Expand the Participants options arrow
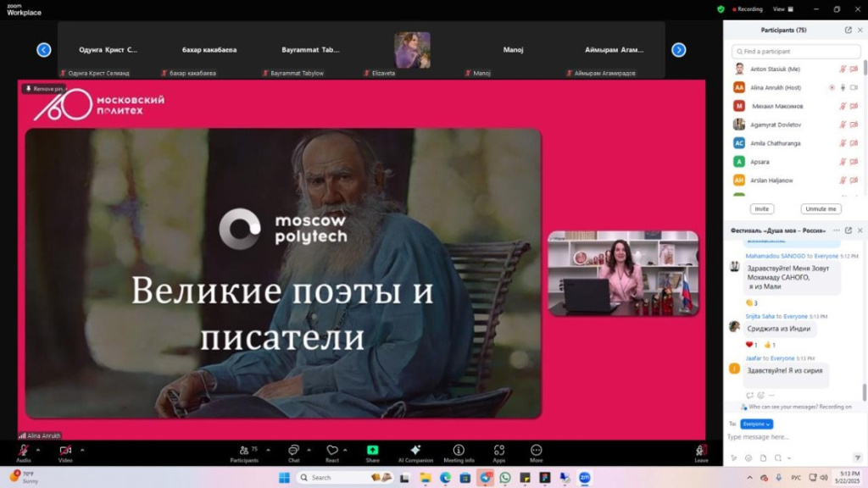 click(268, 450)
